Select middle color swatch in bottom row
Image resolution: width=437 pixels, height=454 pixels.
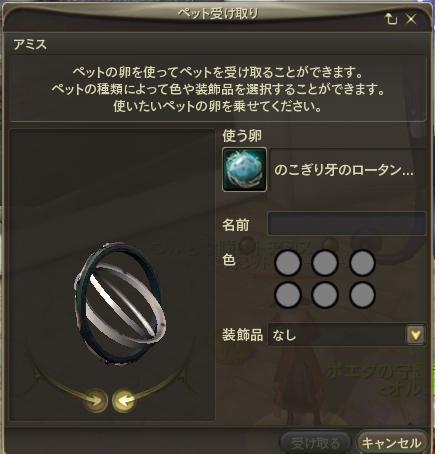(325, 295)
